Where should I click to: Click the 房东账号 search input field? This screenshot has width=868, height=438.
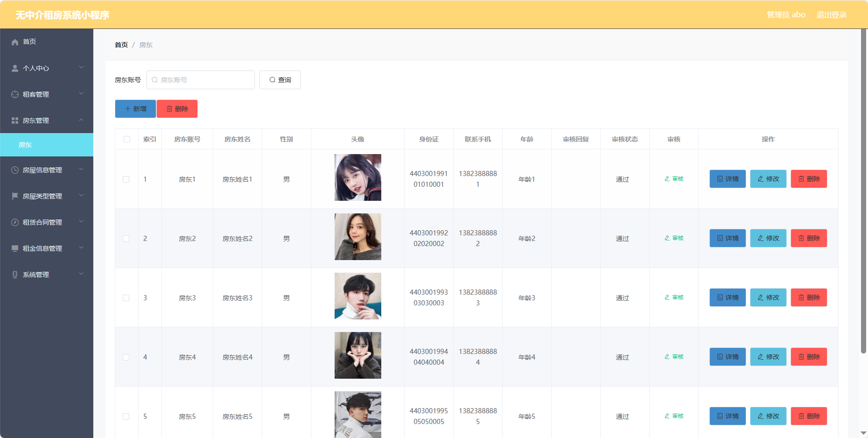point(201,80)
